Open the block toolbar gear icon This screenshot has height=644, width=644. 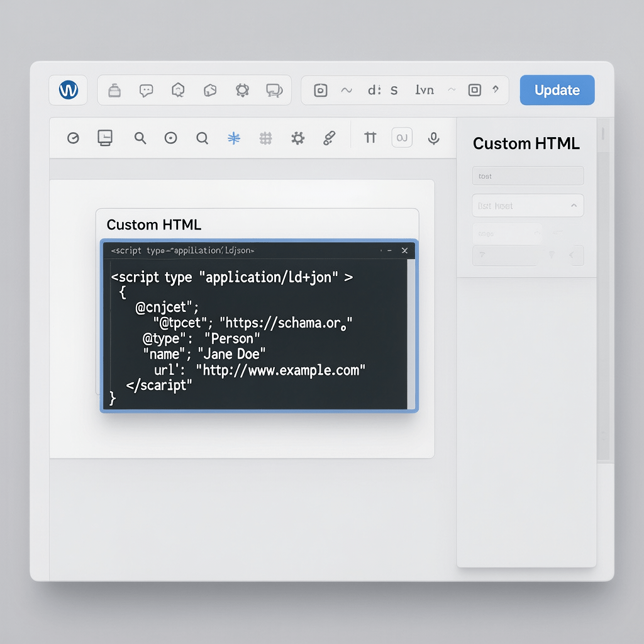[297, 138]
